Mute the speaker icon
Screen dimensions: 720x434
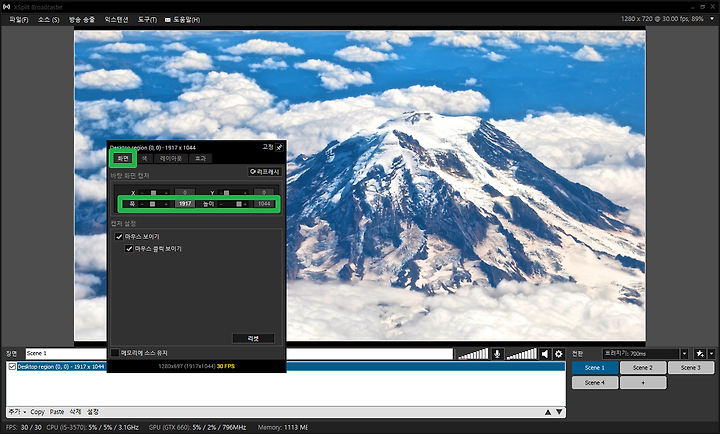pos(545,354)
